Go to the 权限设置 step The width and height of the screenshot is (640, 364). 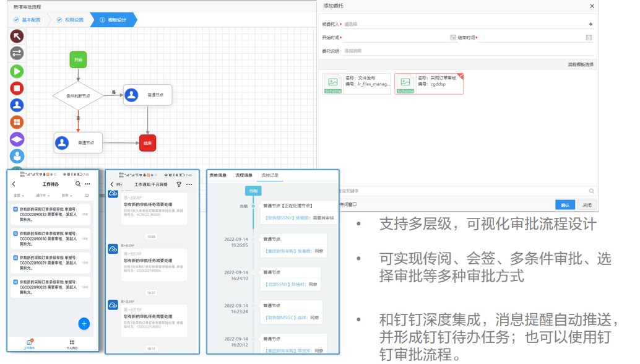point(70,20)
